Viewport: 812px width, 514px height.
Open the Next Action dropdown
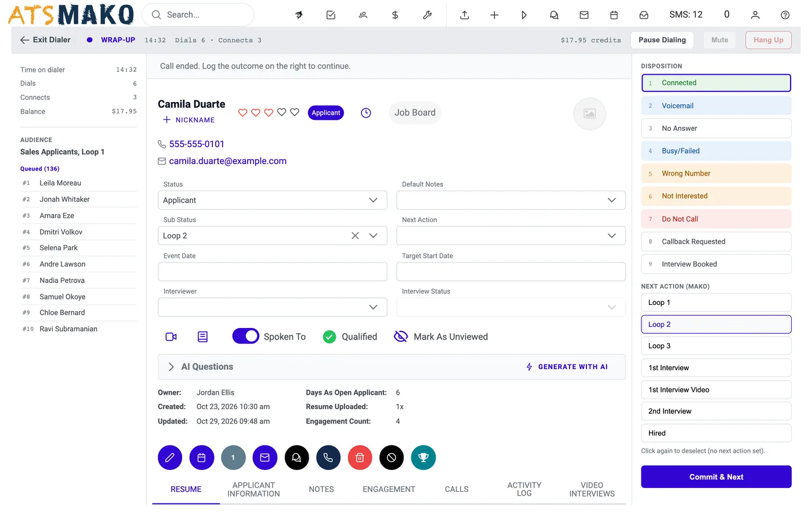[511, 236]
